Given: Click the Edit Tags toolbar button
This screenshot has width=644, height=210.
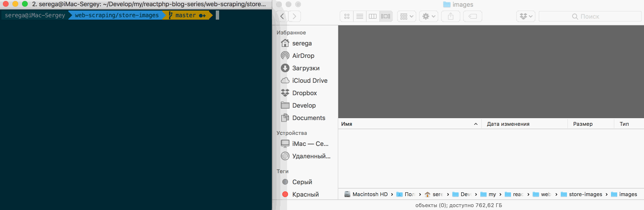Looking at the screenshot, I should (x=472, y=16).
